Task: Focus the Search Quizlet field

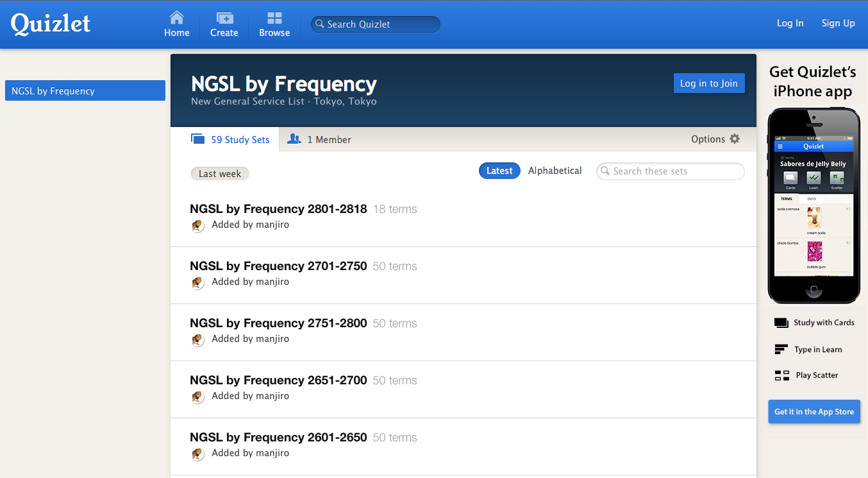Action: tap(376, 24)
